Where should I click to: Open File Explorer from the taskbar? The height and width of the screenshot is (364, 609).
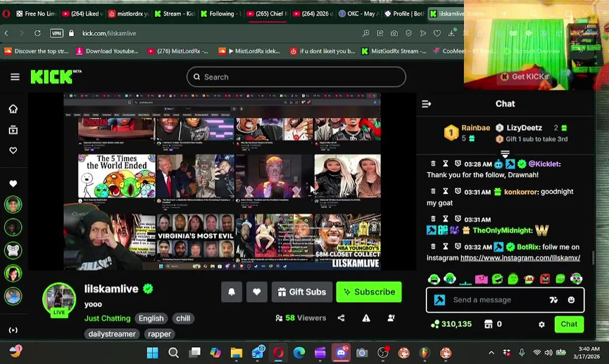click(236, 352)
